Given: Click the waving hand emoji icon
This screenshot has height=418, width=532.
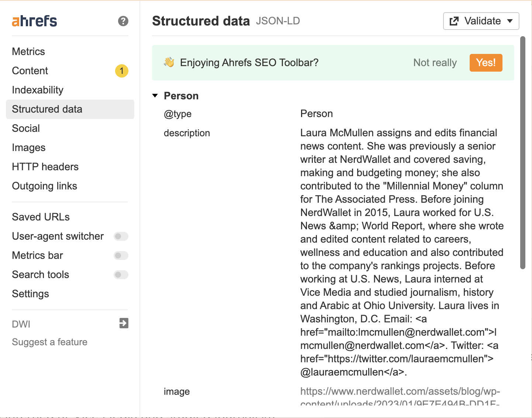Looking at the screenshot, I should point(169,62).
